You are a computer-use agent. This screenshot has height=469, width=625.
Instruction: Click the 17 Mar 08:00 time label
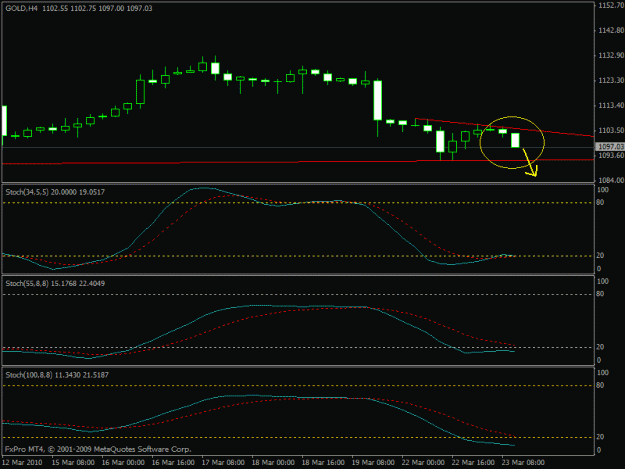[223, 463]
